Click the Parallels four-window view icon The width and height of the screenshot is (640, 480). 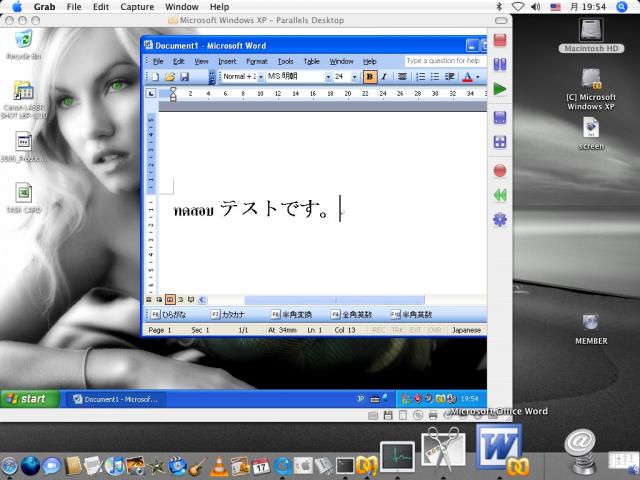coord(500,142)
